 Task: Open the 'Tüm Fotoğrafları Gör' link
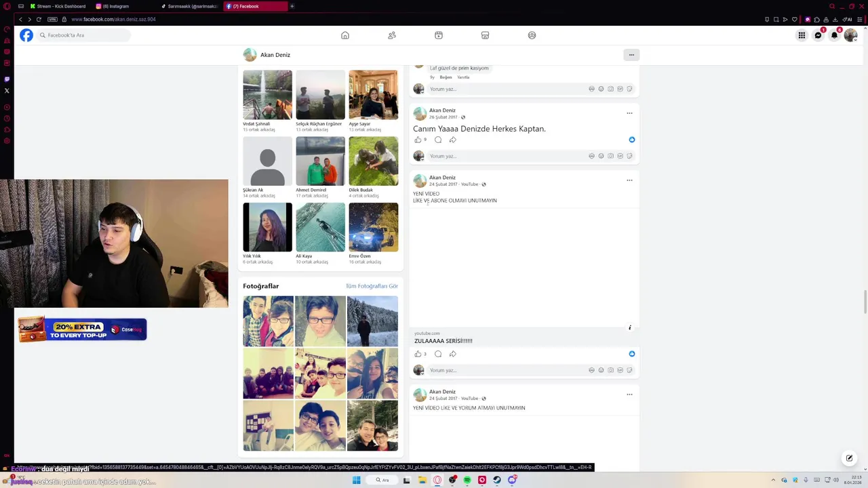[372, 286]
